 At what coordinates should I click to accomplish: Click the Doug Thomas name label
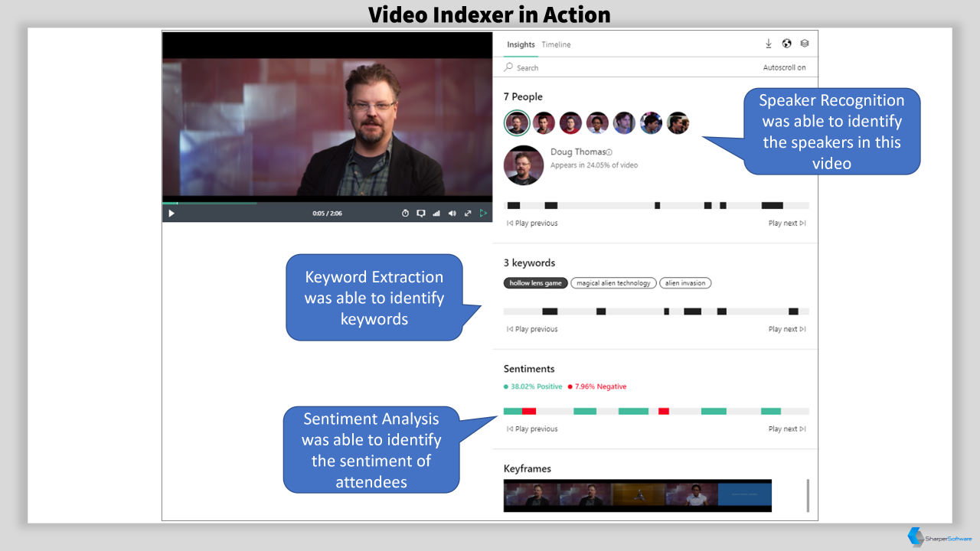point(578,152)
